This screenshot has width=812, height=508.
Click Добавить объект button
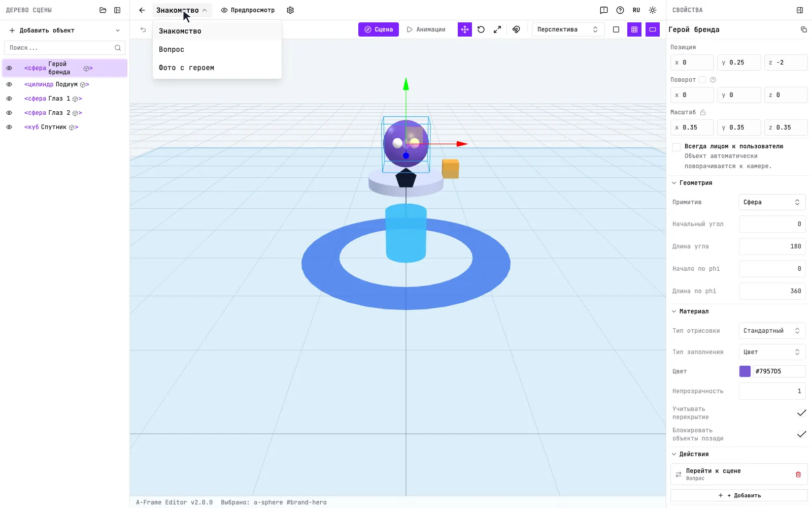pos(64,30)
